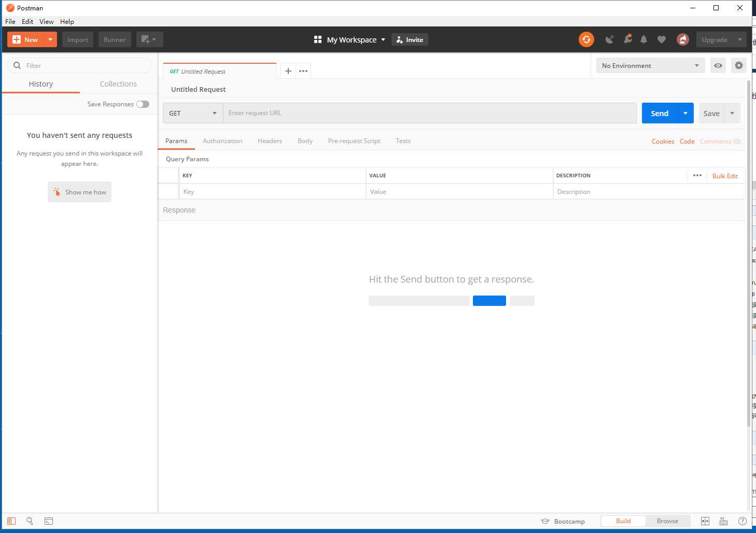Click the Save button

pos(711,113)
